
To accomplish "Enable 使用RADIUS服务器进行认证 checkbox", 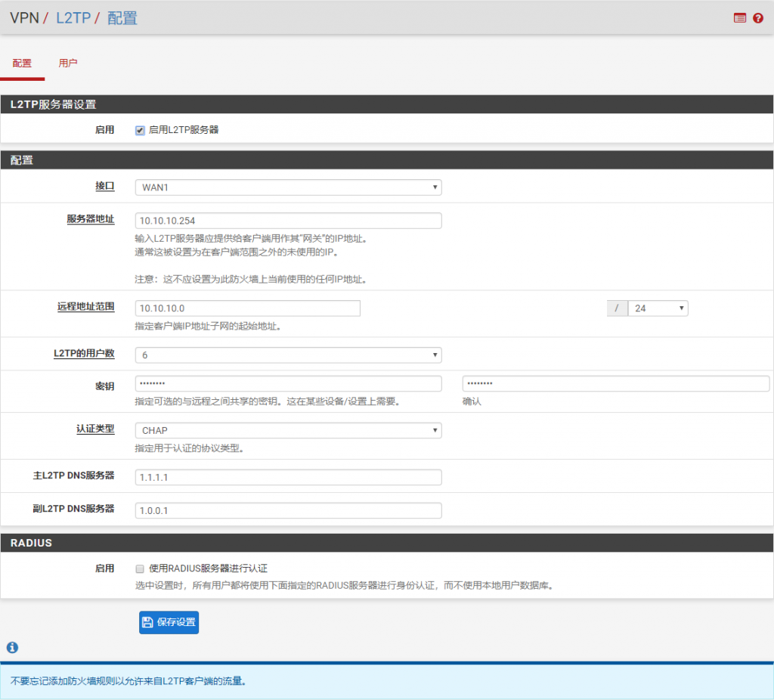I will 140,568.
